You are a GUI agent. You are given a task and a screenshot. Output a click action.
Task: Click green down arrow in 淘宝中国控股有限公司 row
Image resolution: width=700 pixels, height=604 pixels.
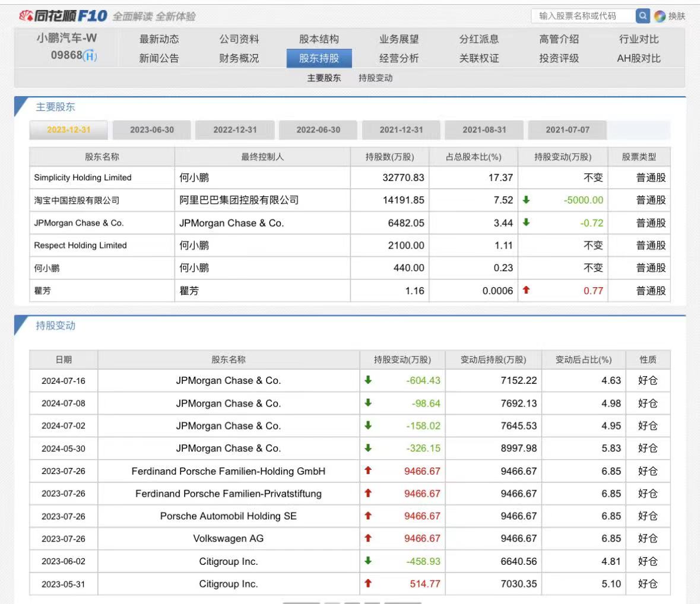pos(527,200)
